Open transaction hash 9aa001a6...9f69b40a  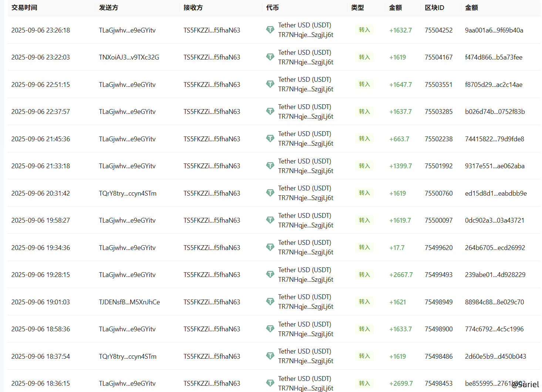tap(494, 30)
